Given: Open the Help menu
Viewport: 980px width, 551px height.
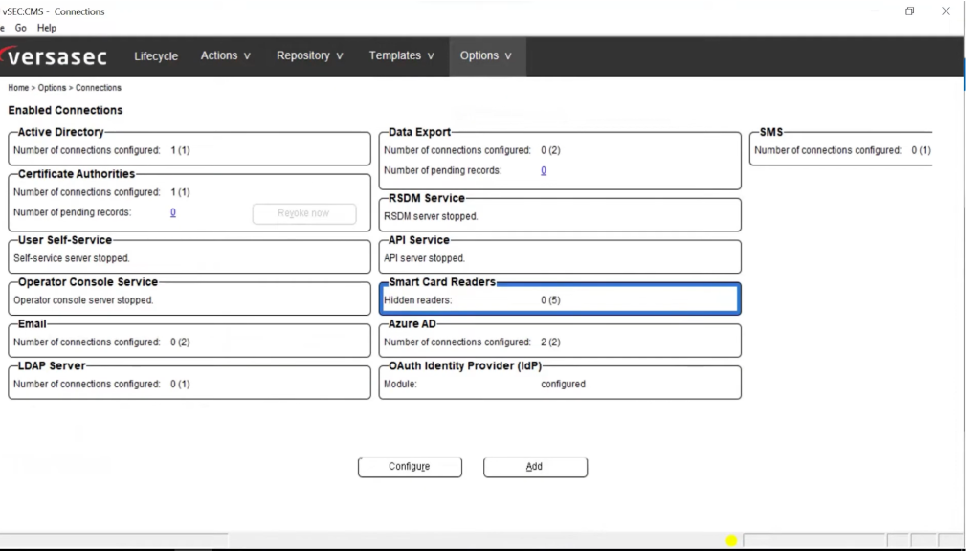Looking at the screenshot, I should click(46, 28).
